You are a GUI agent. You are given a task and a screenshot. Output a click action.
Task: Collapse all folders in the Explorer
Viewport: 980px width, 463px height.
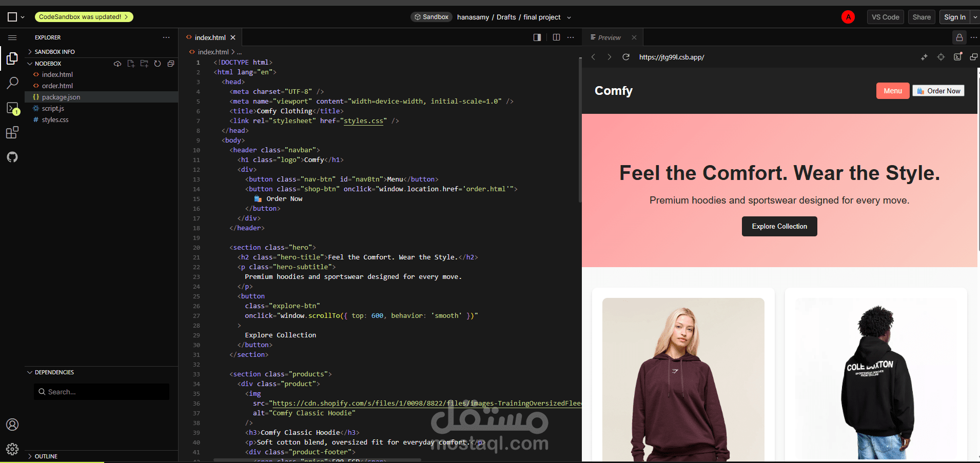coord(171,64)
